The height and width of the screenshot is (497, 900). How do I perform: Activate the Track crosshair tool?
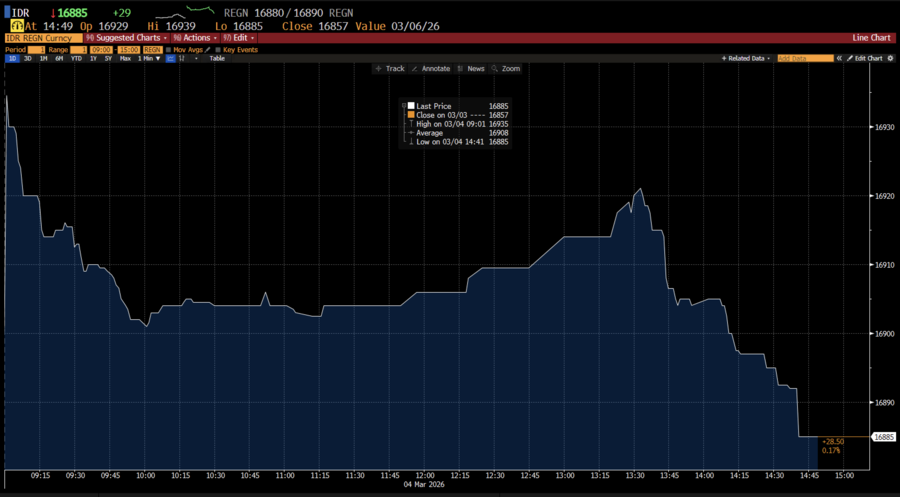tap(390, 69)
